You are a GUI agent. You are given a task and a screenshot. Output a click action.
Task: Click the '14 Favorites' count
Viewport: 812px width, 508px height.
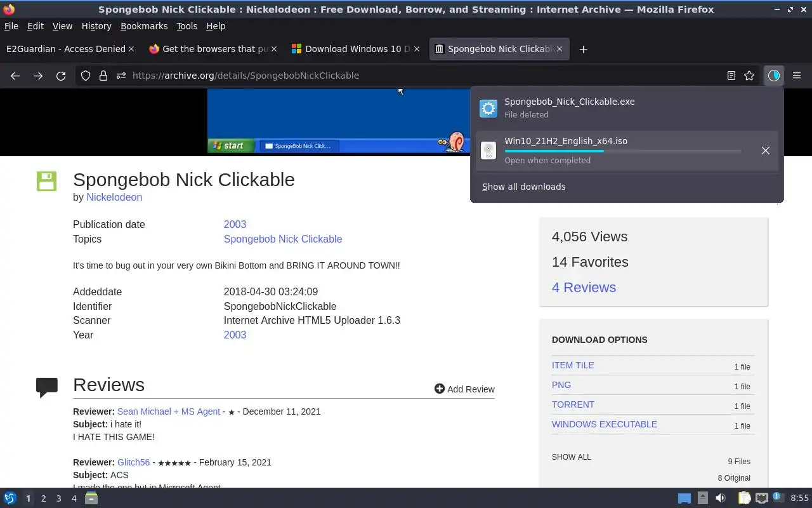click(590, 262)
